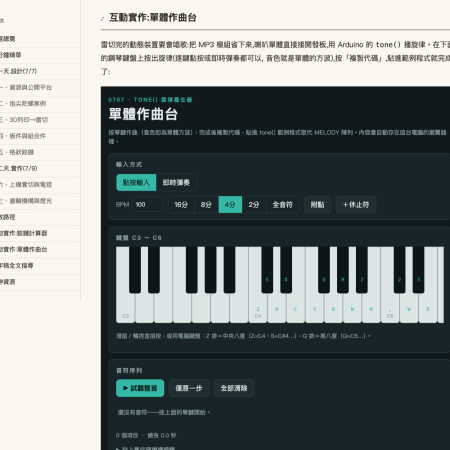Select the 8分 note duration

click(x=206, y=204)
